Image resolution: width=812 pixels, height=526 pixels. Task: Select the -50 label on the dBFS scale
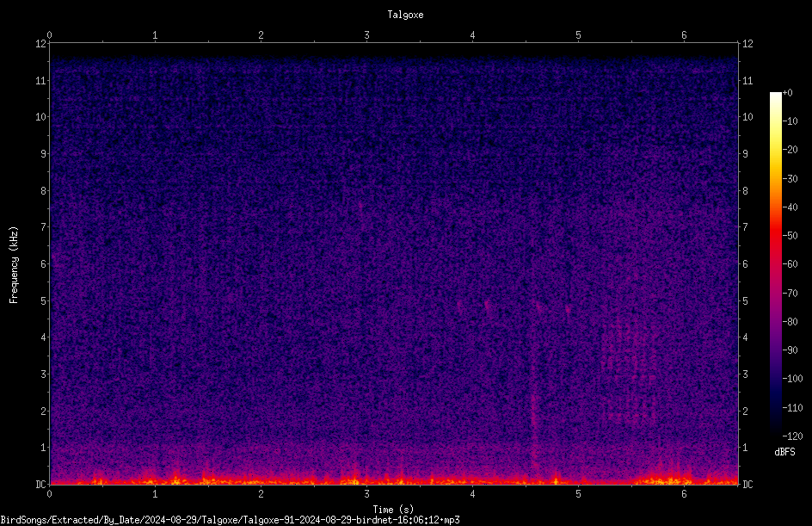790,235
